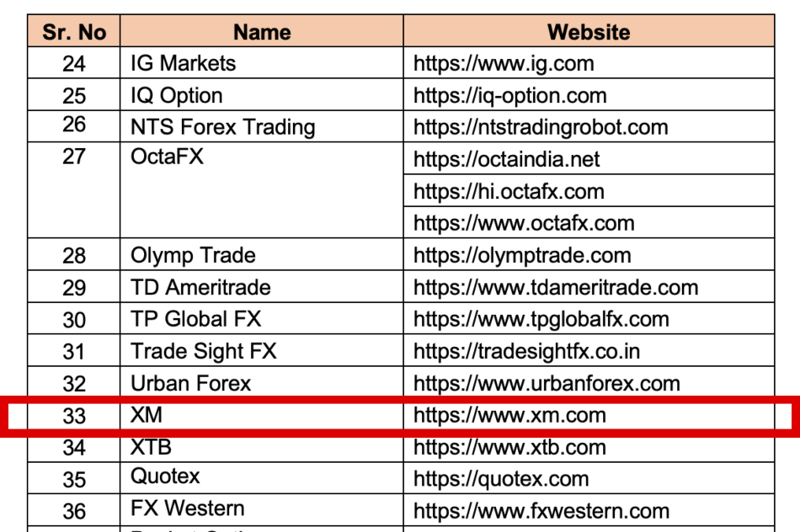Image resolution: width=800 pixels, height=532 pixels.
Task: Select serial number 26 cell
Action: [x=74, y=126]
